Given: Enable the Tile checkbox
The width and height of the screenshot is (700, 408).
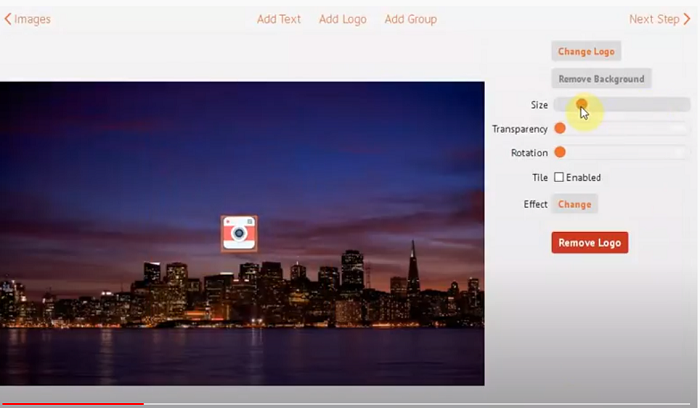Looking at the screenshot, I should click(x=559, y=177).
